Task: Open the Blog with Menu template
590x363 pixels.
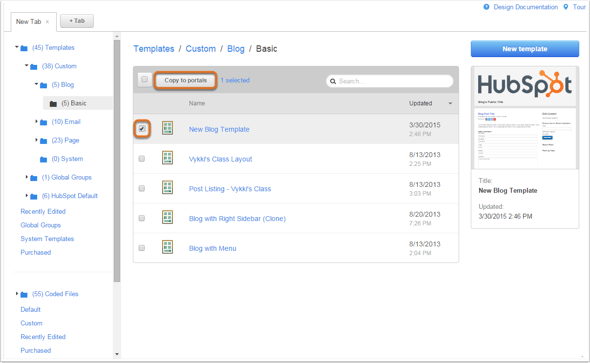Action: [x=213, y=248]
